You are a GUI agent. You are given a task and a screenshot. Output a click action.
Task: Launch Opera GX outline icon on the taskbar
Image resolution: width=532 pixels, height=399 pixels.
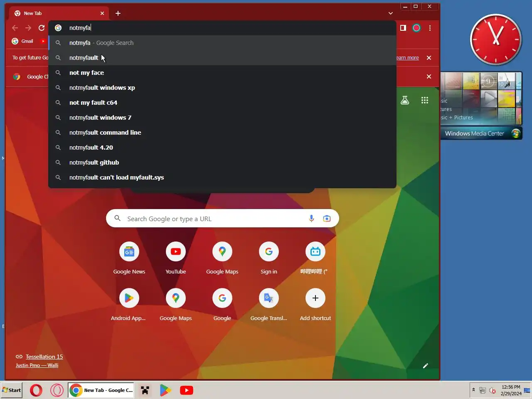tap(57, 390)
